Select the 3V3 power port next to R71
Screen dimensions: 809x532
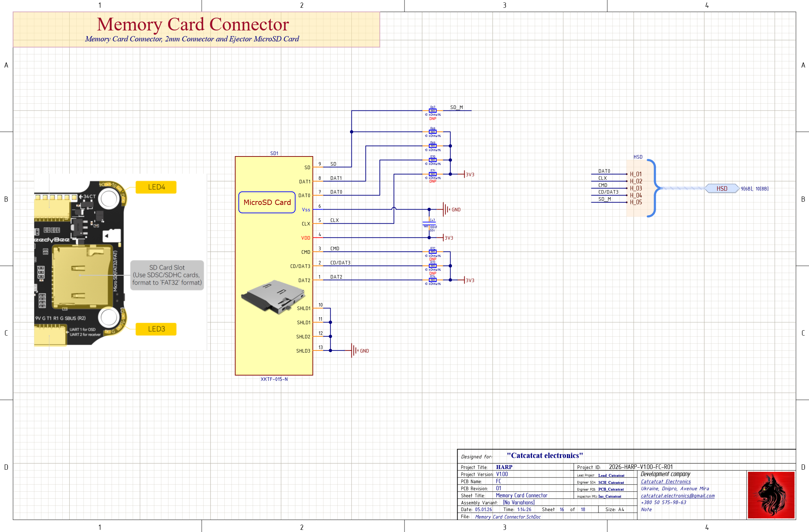click(x=469, y=175)
